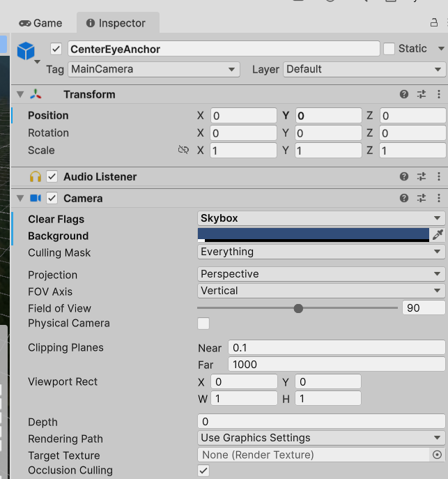Screen dimensions: 448x479
Task: Collapse the Transform component foldout
Action: [x=20, y=94]
